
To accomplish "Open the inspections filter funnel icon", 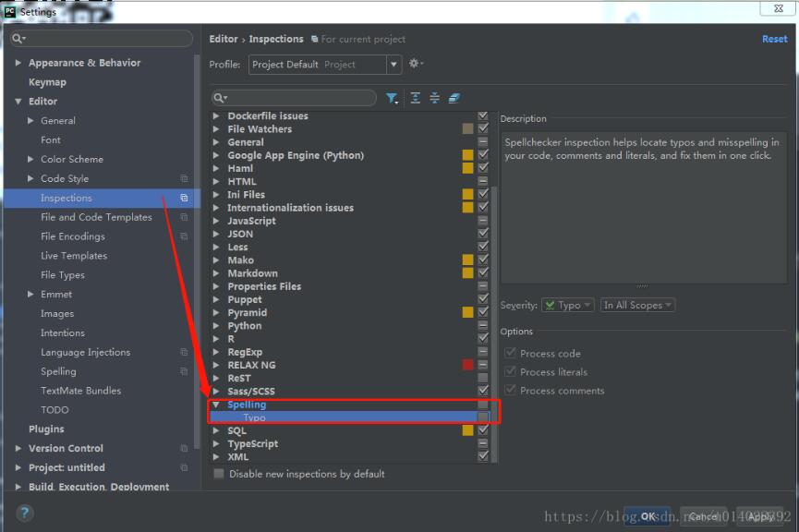I will click(x=392, y=97).
